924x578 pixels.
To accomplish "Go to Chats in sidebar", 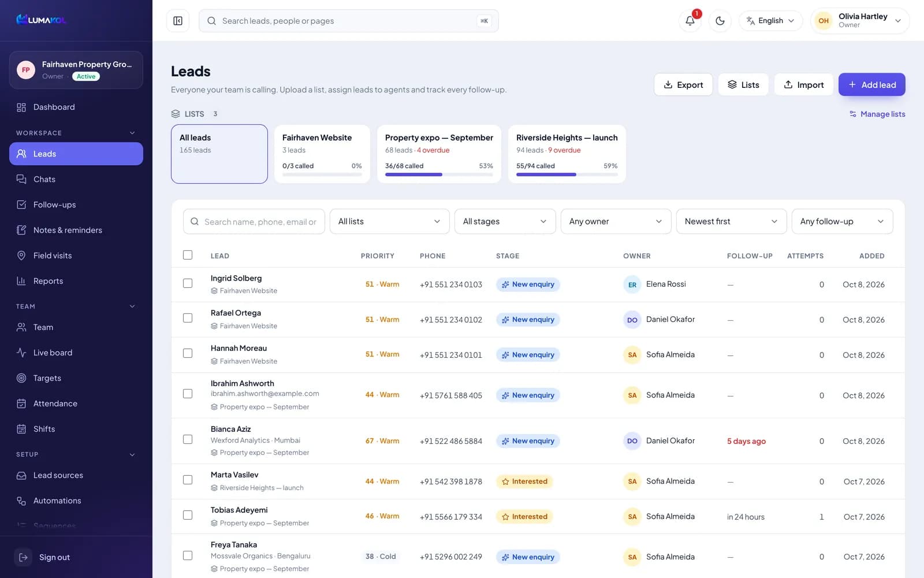I will [x=76, y=179].
